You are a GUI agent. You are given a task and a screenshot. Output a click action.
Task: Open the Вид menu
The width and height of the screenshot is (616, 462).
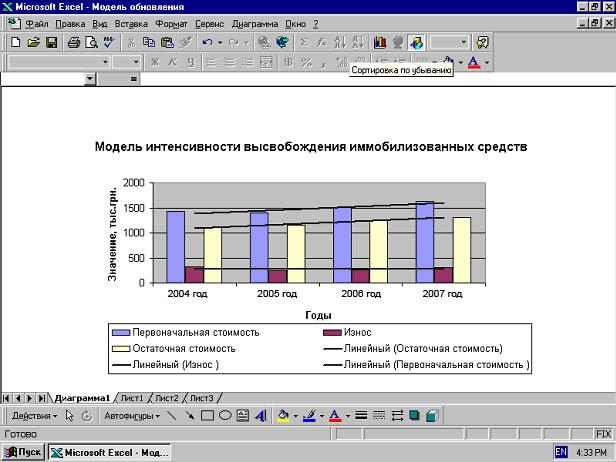(x=100, y=24)
